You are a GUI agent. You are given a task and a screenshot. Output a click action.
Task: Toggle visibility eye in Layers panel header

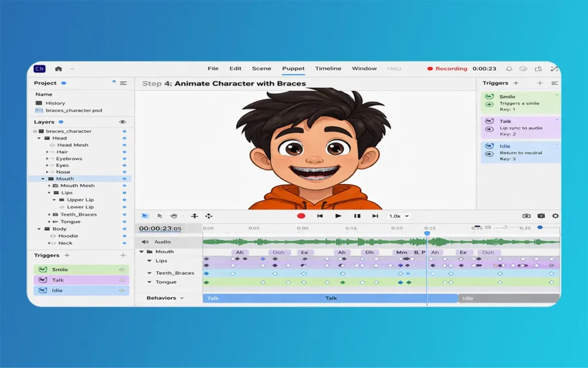pos(122,122)
